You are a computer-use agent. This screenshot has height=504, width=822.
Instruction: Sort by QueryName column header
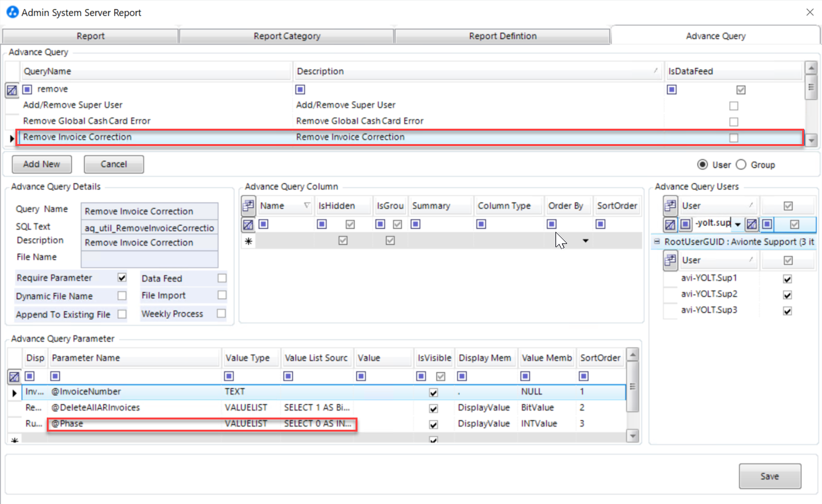[156, 71]
